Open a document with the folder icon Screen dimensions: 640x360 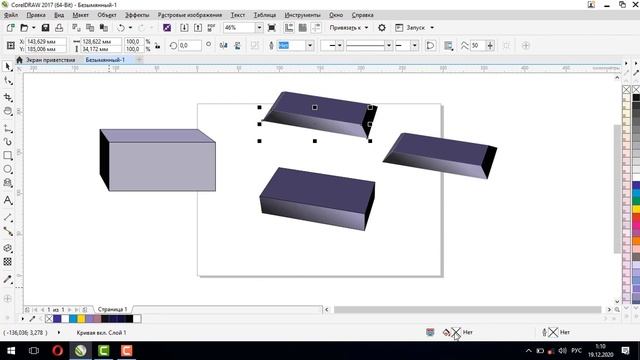coord(24,28)
